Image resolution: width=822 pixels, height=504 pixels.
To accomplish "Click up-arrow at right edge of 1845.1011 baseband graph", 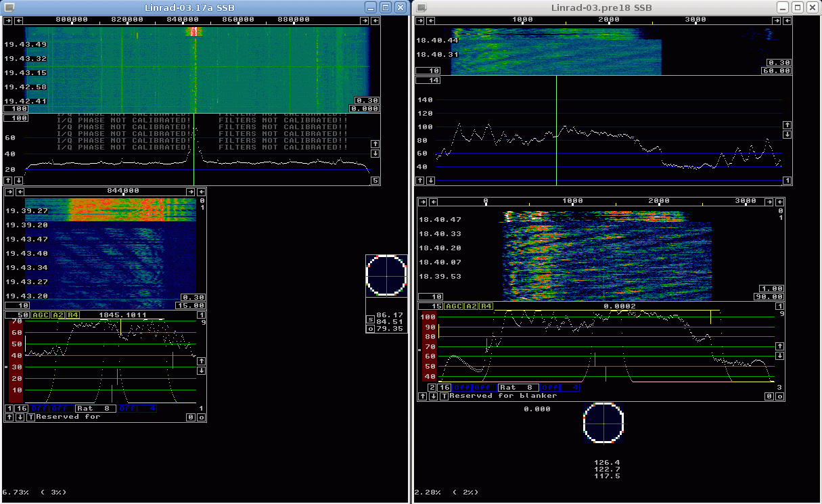I will tap(202, 361).
